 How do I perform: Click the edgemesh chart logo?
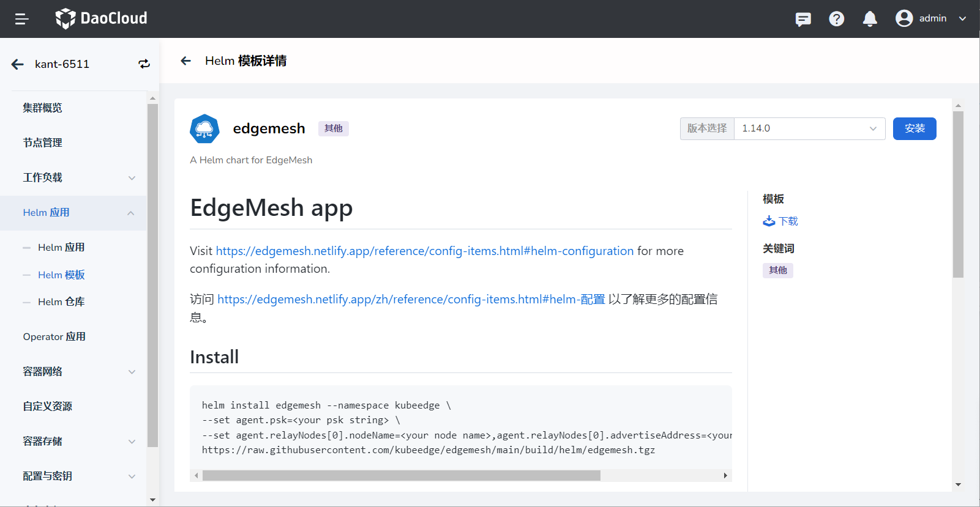point(204,128)
